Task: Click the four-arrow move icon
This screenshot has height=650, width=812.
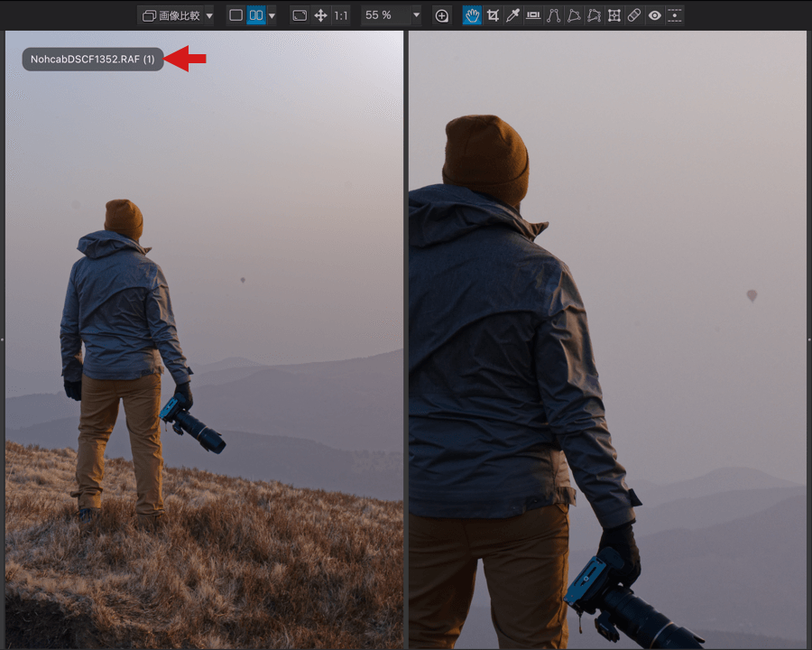Action: click(x=320, y=15)
